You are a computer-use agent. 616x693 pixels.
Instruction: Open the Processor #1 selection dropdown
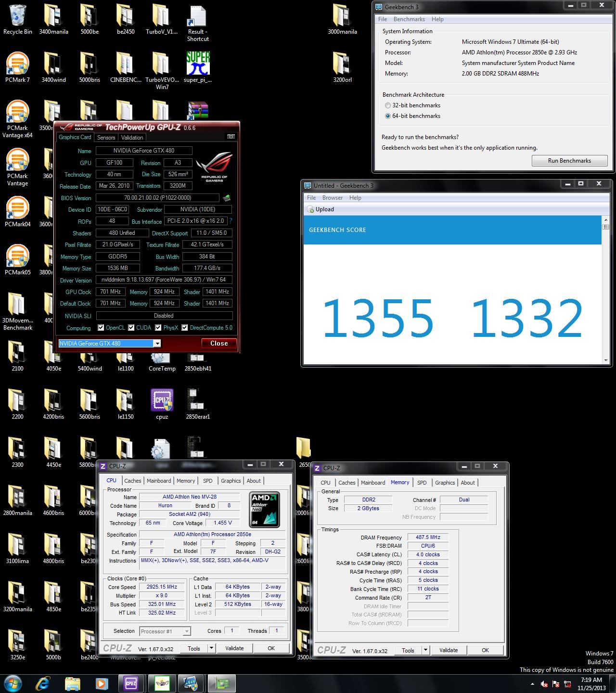[x=187, y=631]
